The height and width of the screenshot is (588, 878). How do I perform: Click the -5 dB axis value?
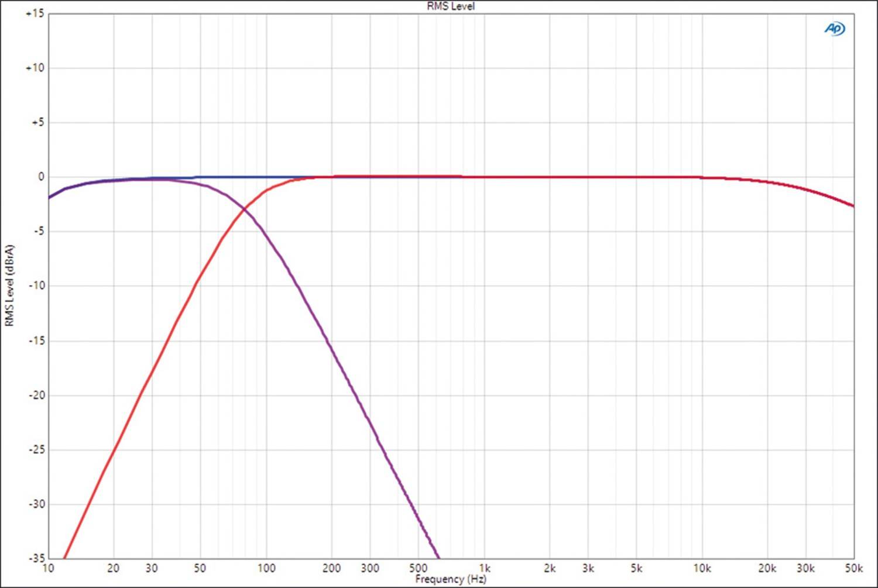[40, 231]
